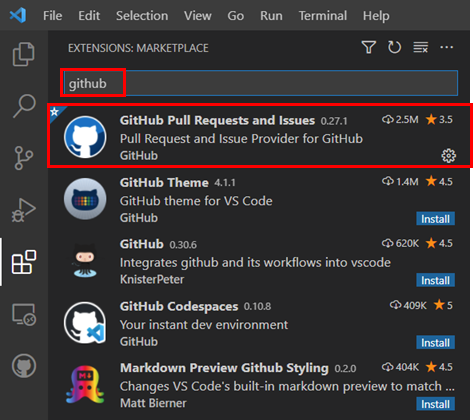473x420 pixels.
Task: Select the GitHub Codespaces title
Action: click(179, 306)
